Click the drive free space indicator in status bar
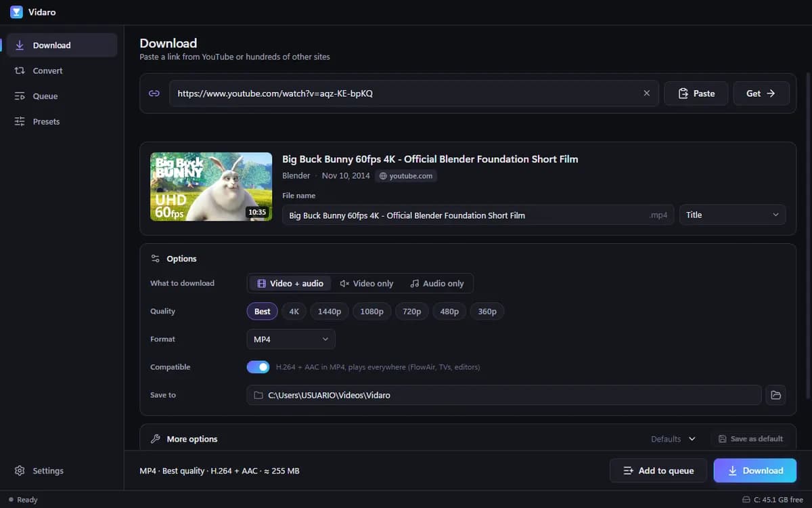This screenshot has width=812, height=508. click(x=772, y=500)
